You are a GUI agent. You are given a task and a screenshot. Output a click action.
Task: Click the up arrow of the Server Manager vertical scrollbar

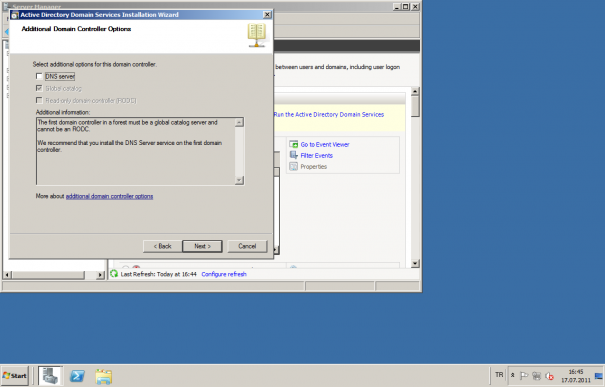point(415,91)
